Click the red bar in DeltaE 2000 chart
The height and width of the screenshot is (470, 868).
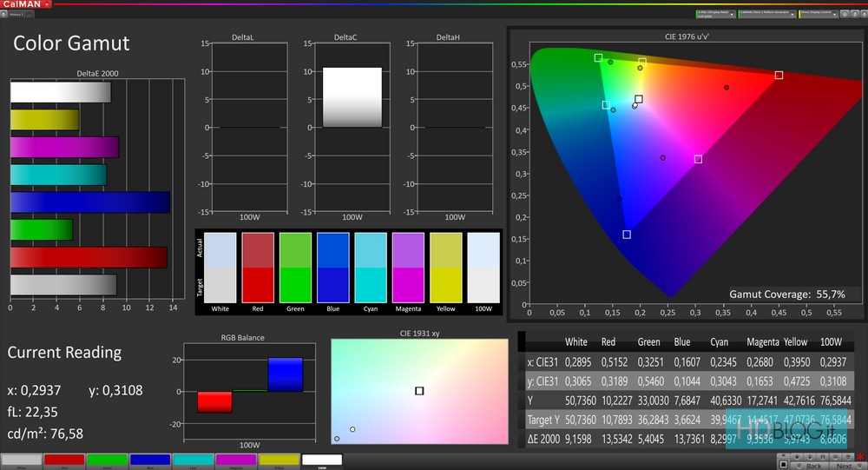click(x=89, y=257)
